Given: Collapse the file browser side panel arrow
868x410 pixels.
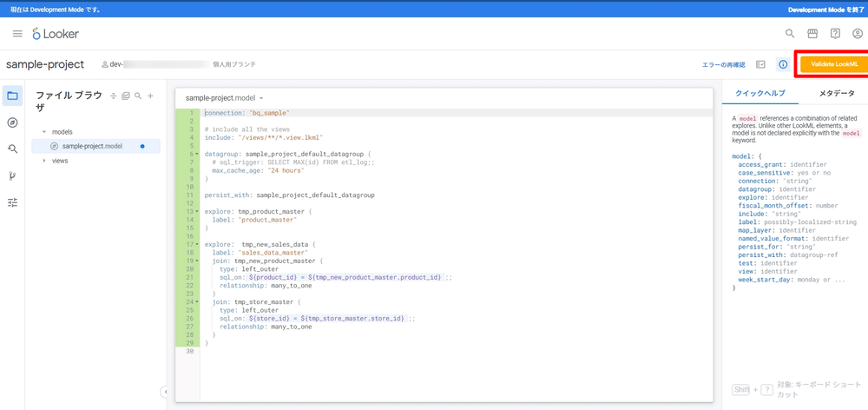Looking at the screenshot, I should [x=164, y=392].
